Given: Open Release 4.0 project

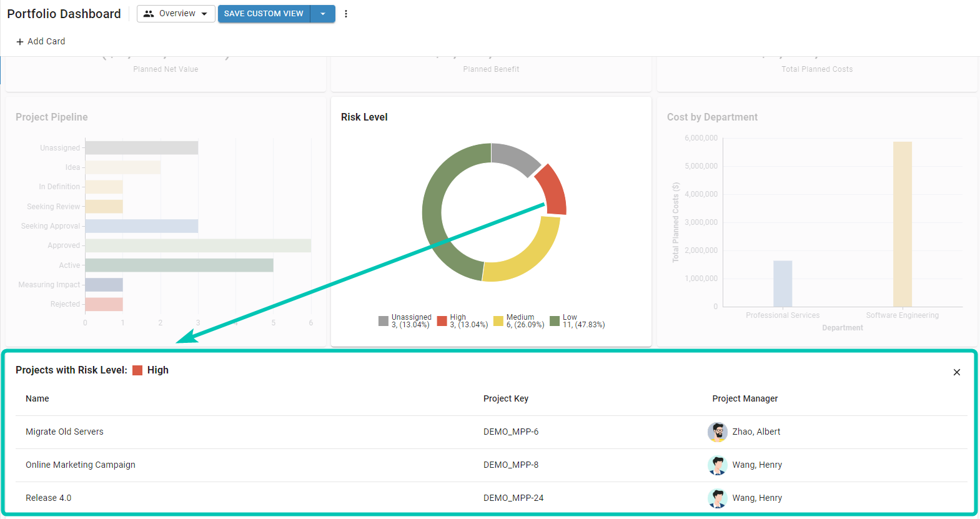Looking at the screenshot, I should [x=49, y=498].
